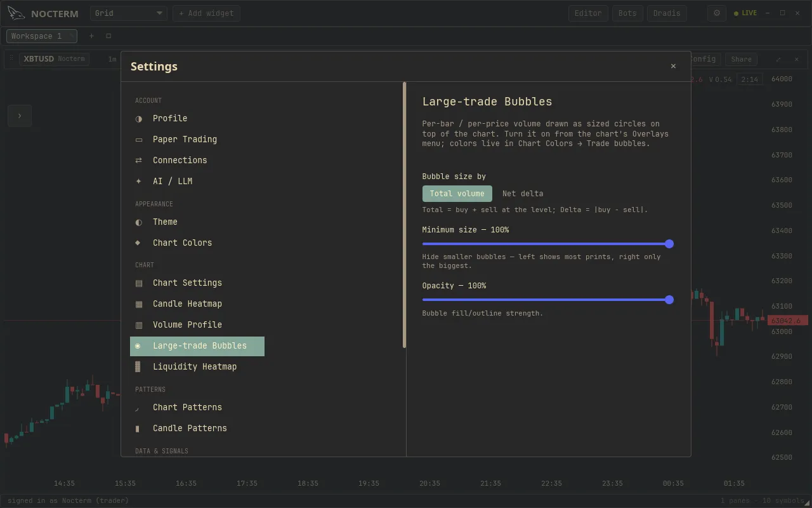
Task: Open the Candle Patterns page
Action: [197, 429]
